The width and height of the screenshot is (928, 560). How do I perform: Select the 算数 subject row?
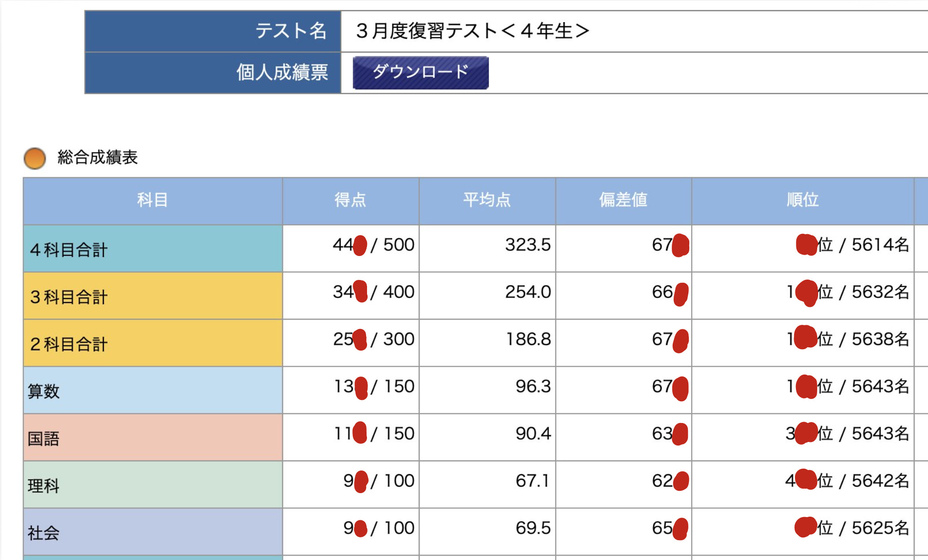click(43, 391)
